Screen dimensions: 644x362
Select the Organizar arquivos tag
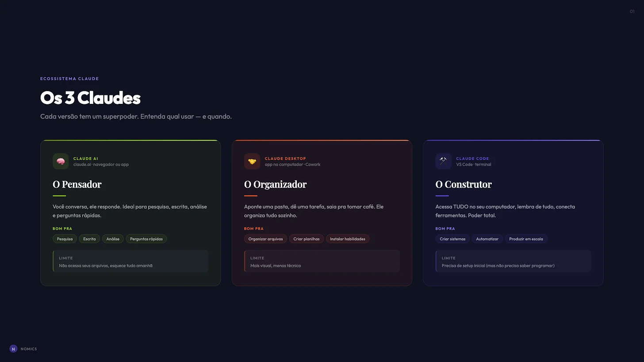coord(265,239)
